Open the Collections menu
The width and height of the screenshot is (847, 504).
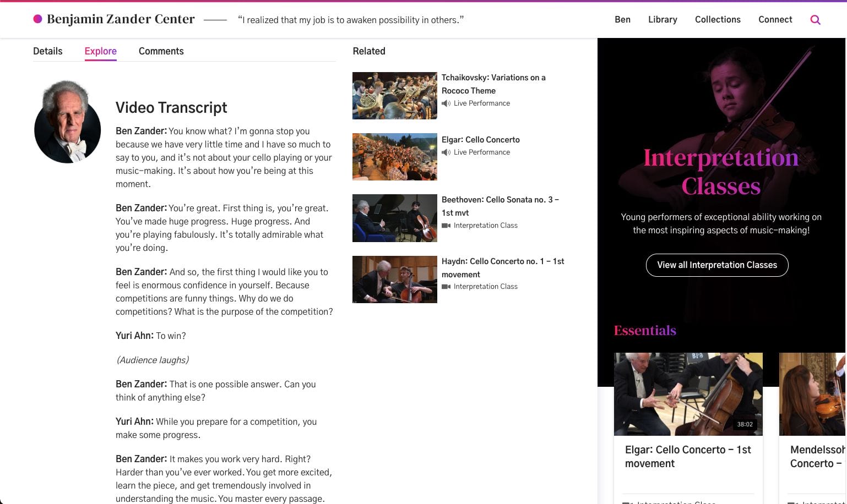(718, 19)
